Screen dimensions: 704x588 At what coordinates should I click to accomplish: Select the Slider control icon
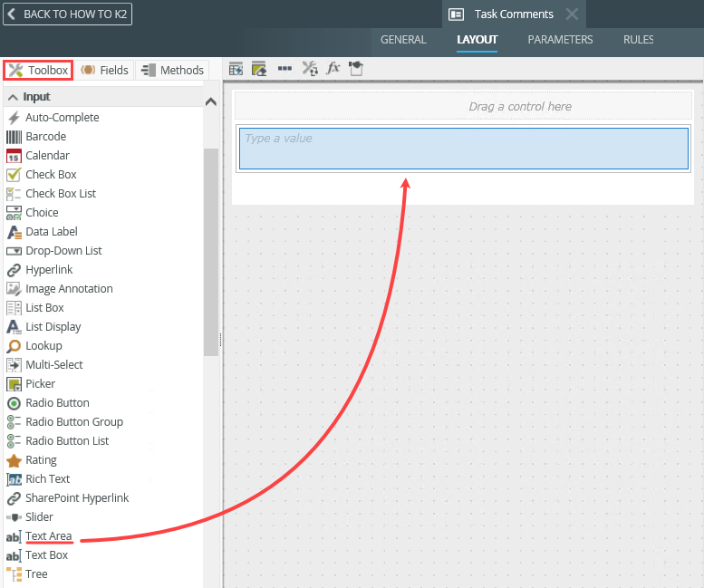[x=14, y=517]
